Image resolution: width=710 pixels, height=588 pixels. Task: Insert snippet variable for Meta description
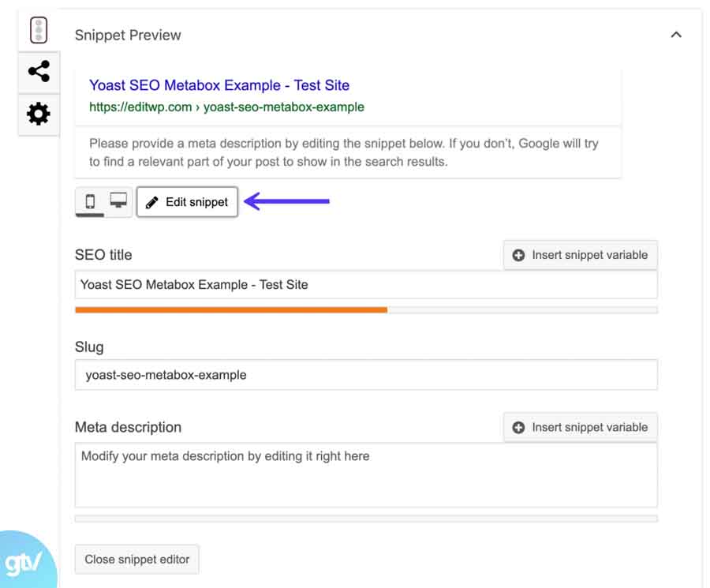[x=580, y=427]
